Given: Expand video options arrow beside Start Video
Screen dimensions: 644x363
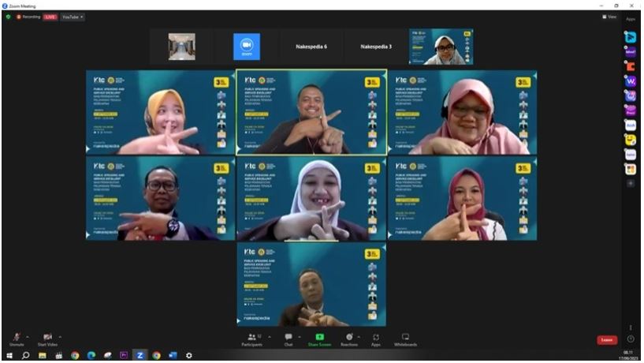Looking at the screenshot, I should 60,337.
